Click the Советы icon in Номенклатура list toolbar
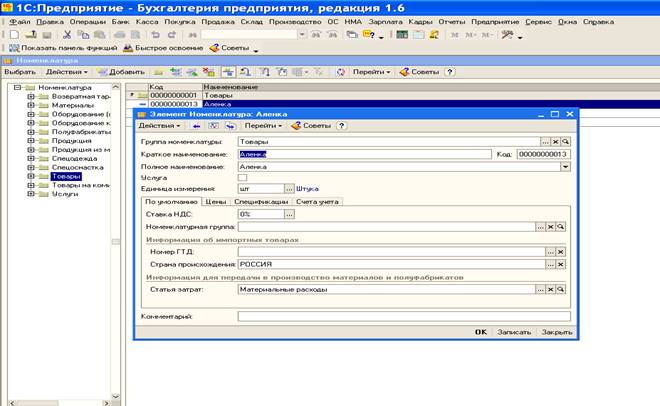Screen dimensions: 660x406 [404, 72]
